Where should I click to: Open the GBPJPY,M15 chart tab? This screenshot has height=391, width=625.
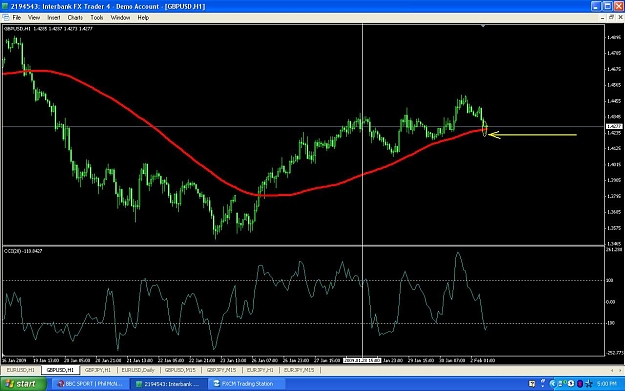[221, 370]
